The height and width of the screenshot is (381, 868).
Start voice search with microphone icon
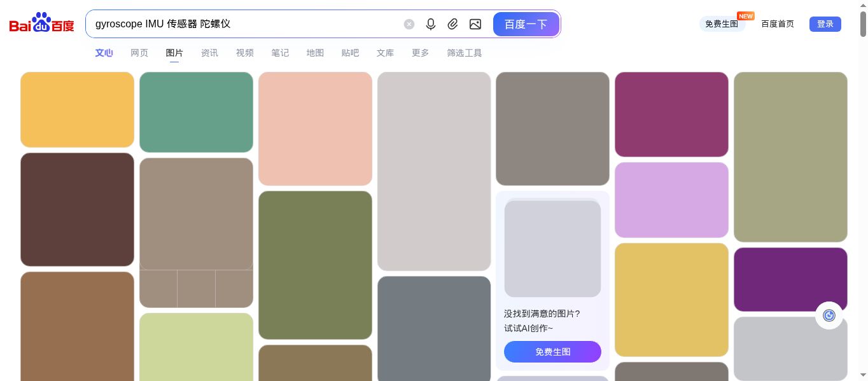431,24
